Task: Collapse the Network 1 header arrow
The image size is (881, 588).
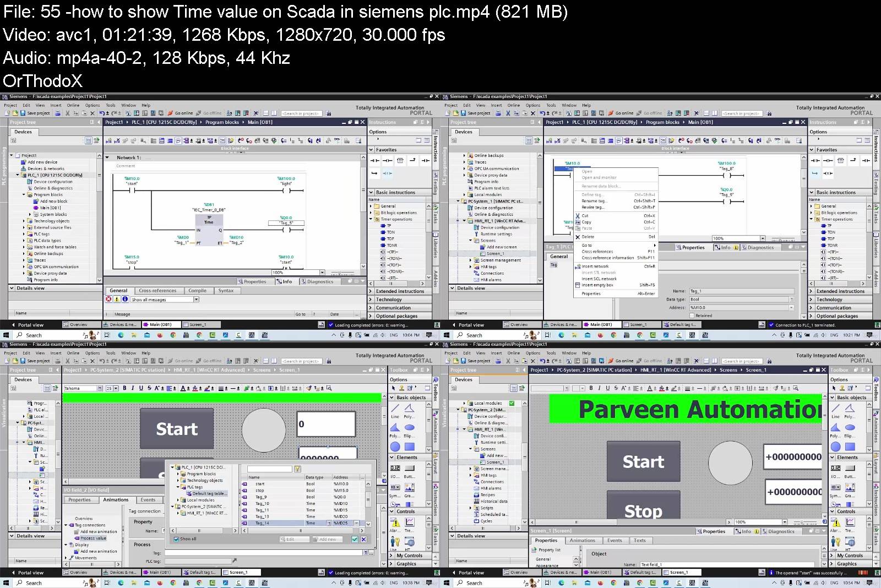Action: [x=107, y=157]
